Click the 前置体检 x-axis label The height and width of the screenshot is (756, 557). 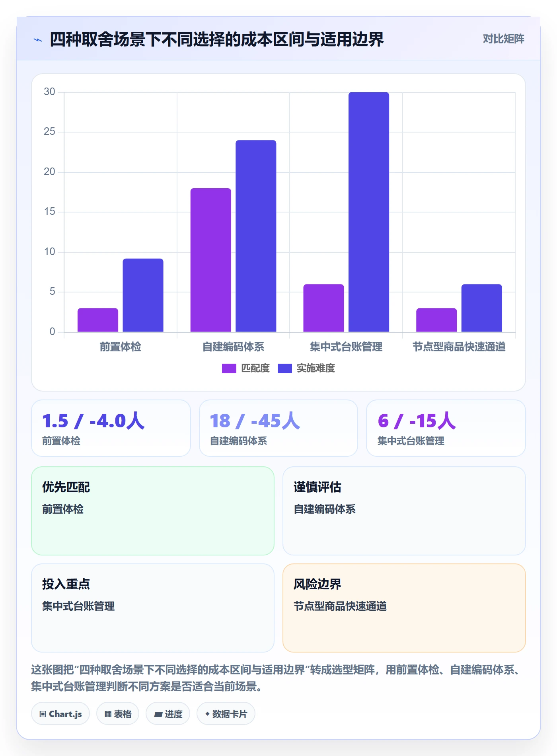pos(121,347)
